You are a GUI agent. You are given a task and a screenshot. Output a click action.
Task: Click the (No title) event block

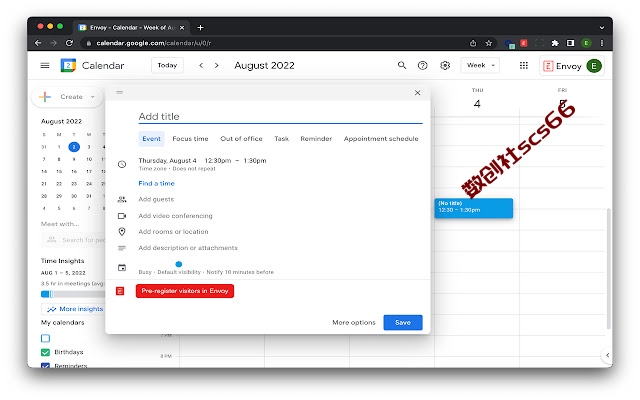[x=473, y=208]
